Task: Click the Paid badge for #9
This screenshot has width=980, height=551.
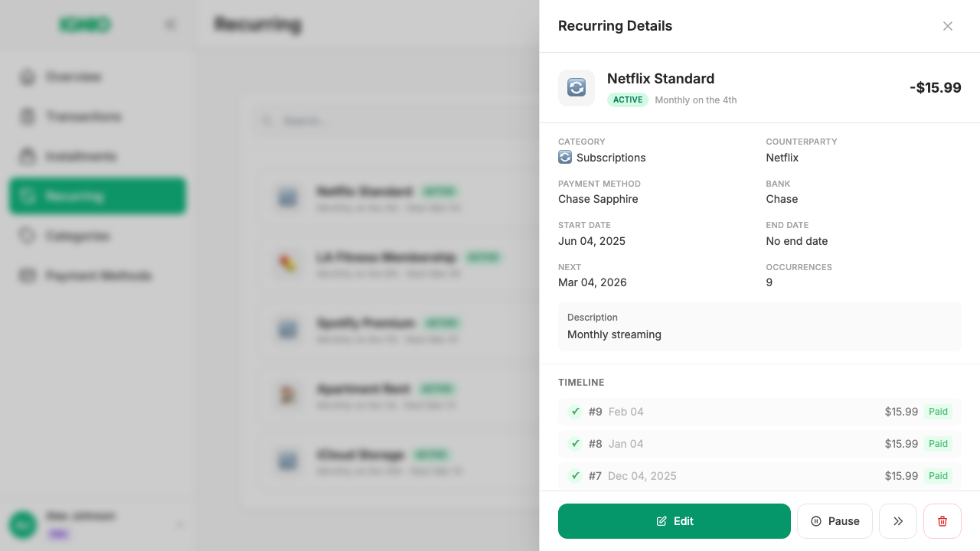Action: (x=938, y=412)
